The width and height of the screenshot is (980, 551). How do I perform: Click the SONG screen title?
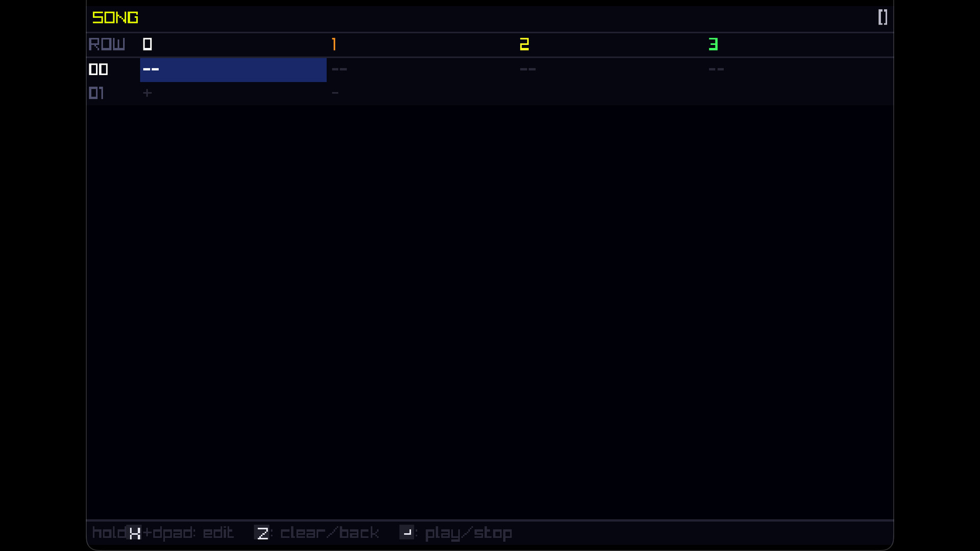pyautogui.click(x=115, y=18)
